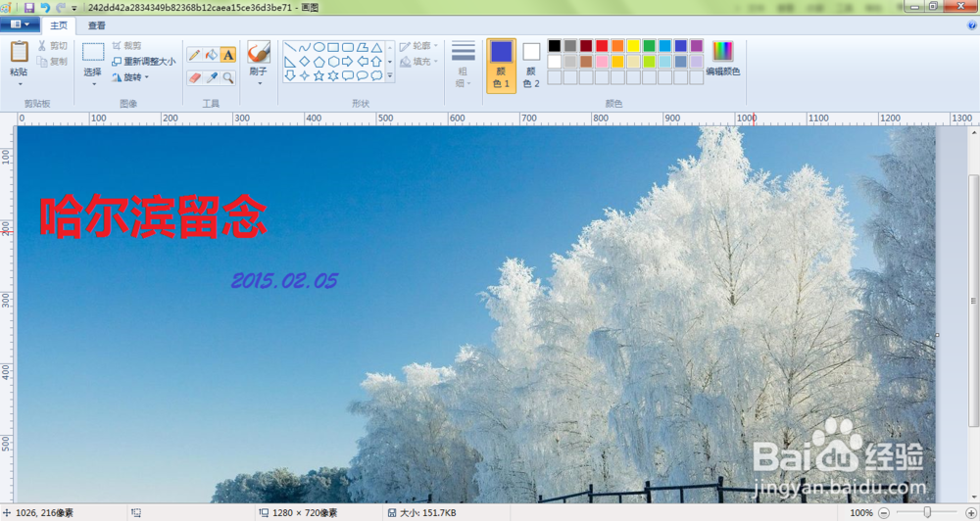Click the zoom slider handle in status bar
The height and width of the screenshot is (521, 980).
927,512
